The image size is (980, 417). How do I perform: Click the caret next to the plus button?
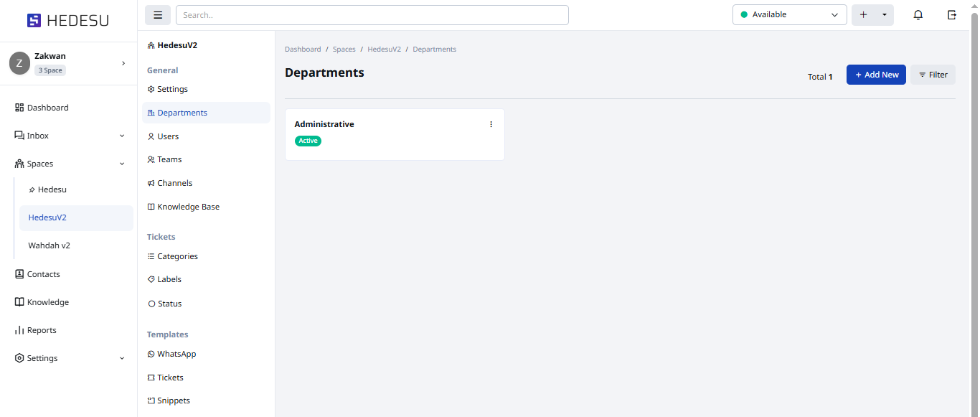coord(884,15)
